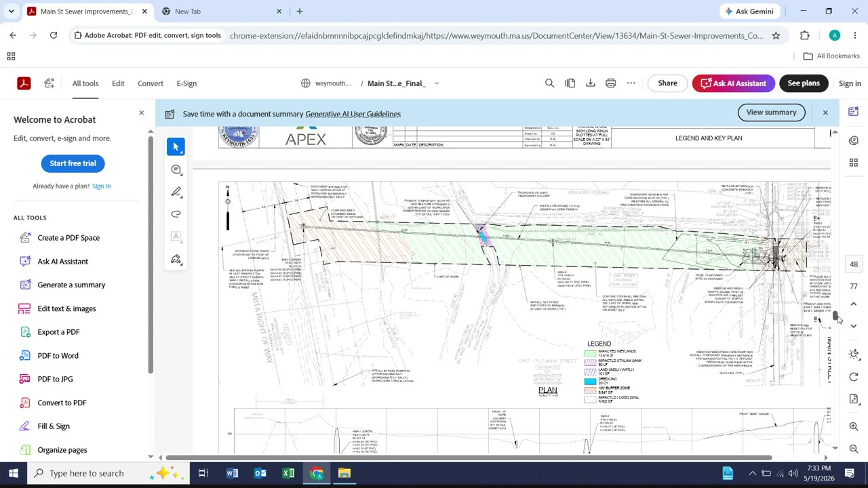This screenshot has height=488, width=868.
Task: Open the AI tools sparkle icon beside logo
Action: click(x=50, y=83)
